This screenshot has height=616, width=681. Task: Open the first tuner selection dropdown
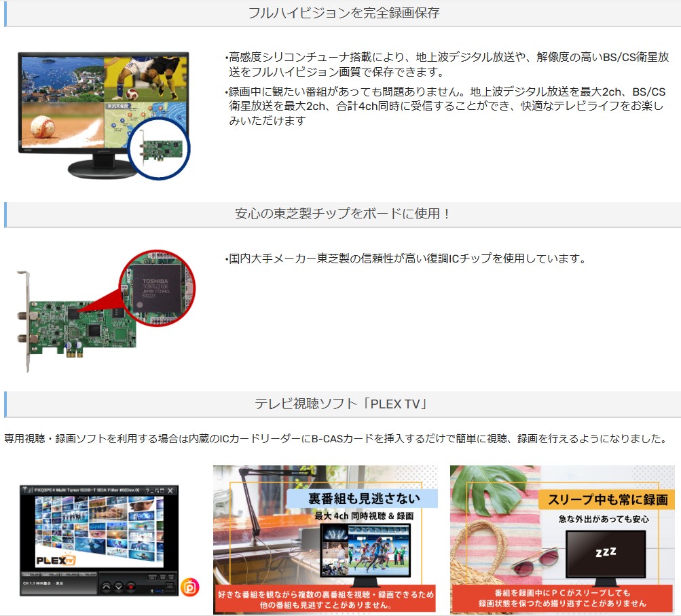click(31, 575)
